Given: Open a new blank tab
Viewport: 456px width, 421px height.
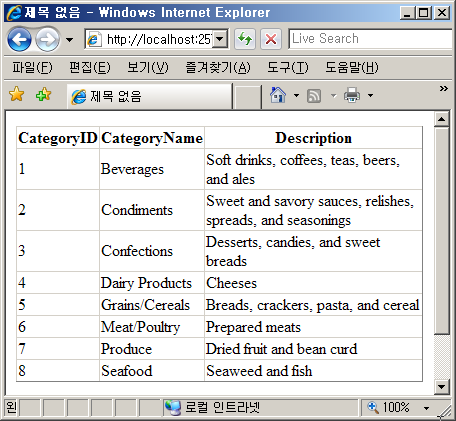Looking at the screenshot, I should tap(247, 97).
